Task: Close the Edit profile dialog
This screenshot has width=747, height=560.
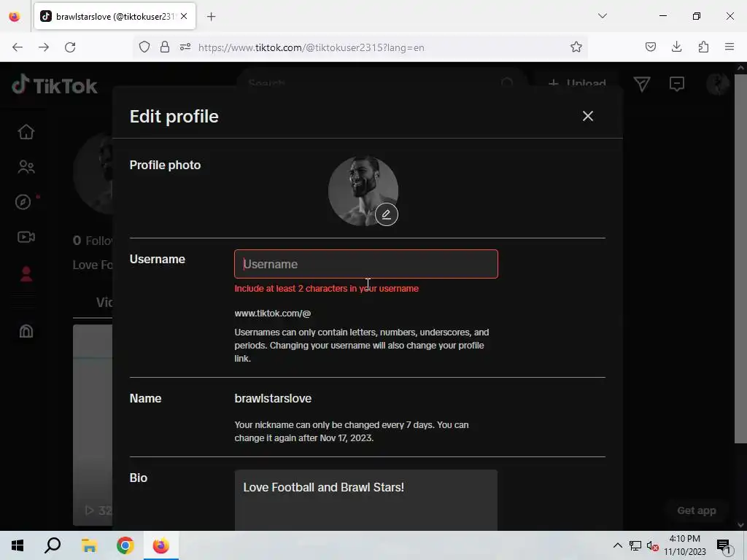Action: pos(587,116)
